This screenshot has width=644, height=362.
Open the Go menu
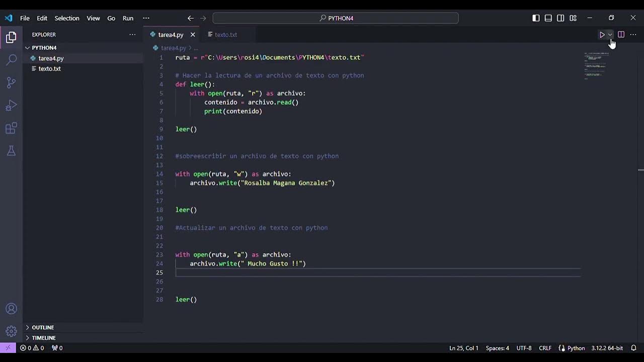111,18
